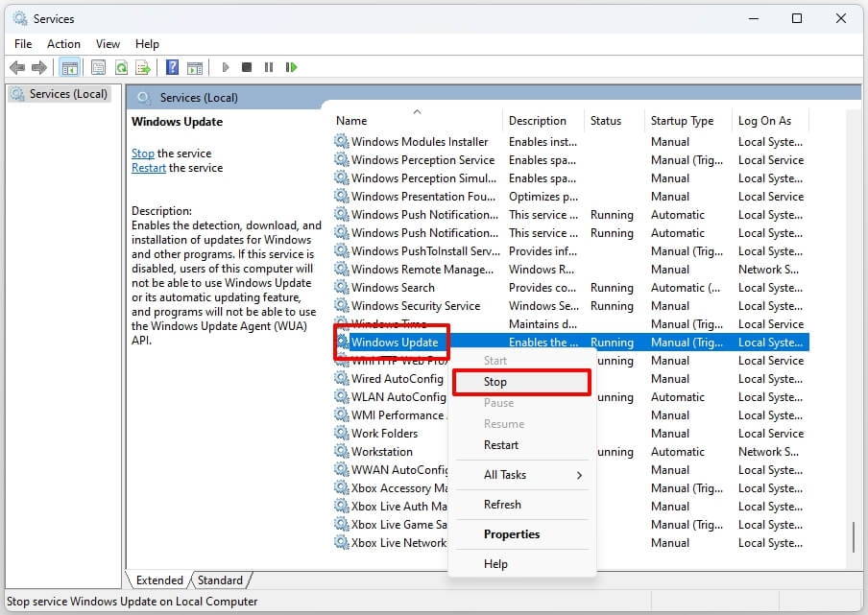
Task: Click the gear icon beside Windows Presentation Fou...
Action: point(342,197)
